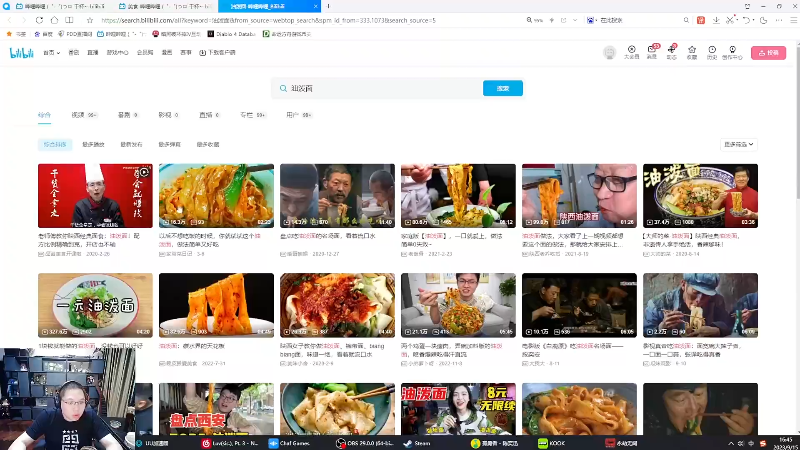Click the user avatar in bilibili header
Screen dimensions: 800x450
coord(609,53)
